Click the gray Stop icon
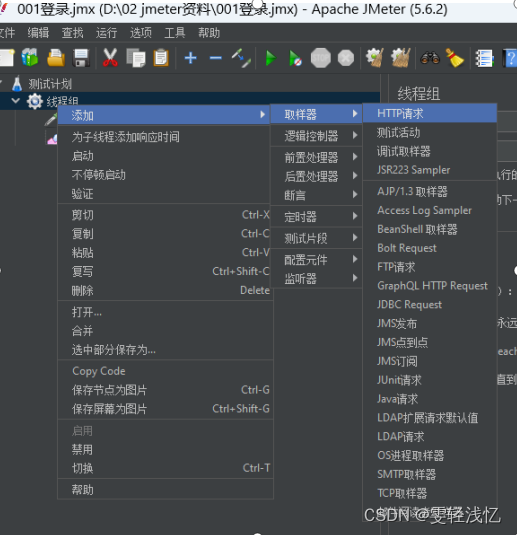517x535 pixels. (x=321, y=58)
